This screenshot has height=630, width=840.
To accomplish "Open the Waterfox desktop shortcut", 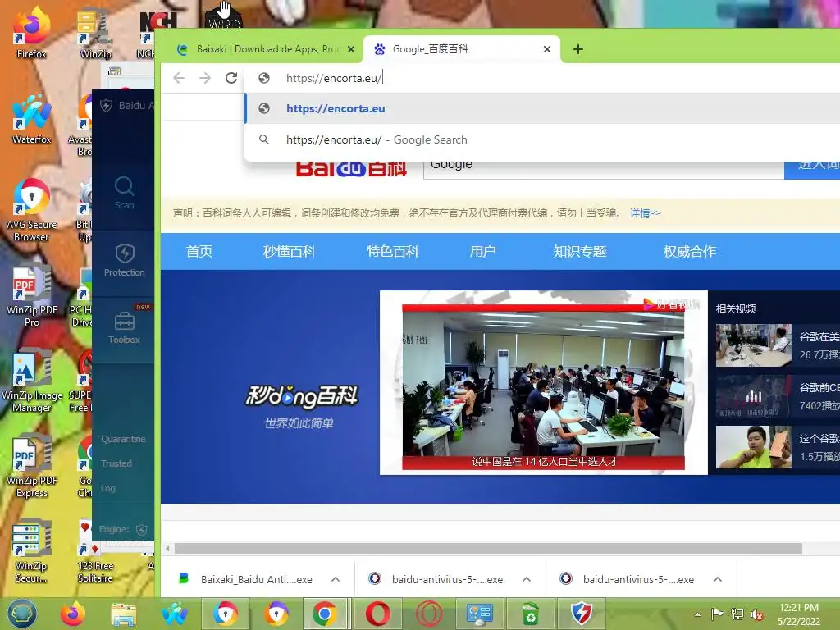I will [x=31, y=118].
